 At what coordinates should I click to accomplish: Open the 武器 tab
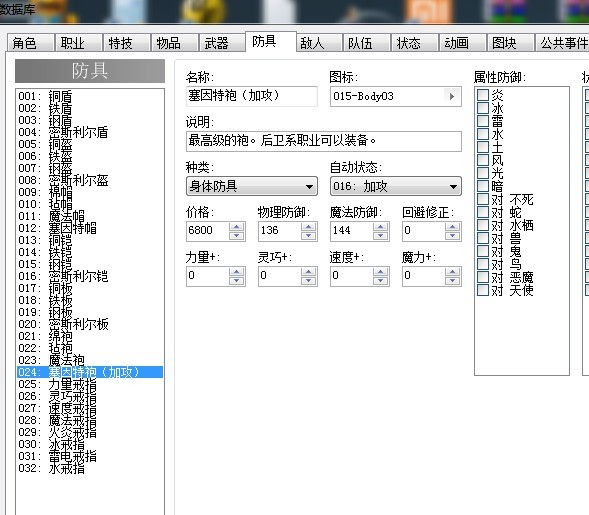tap(222, 43)
